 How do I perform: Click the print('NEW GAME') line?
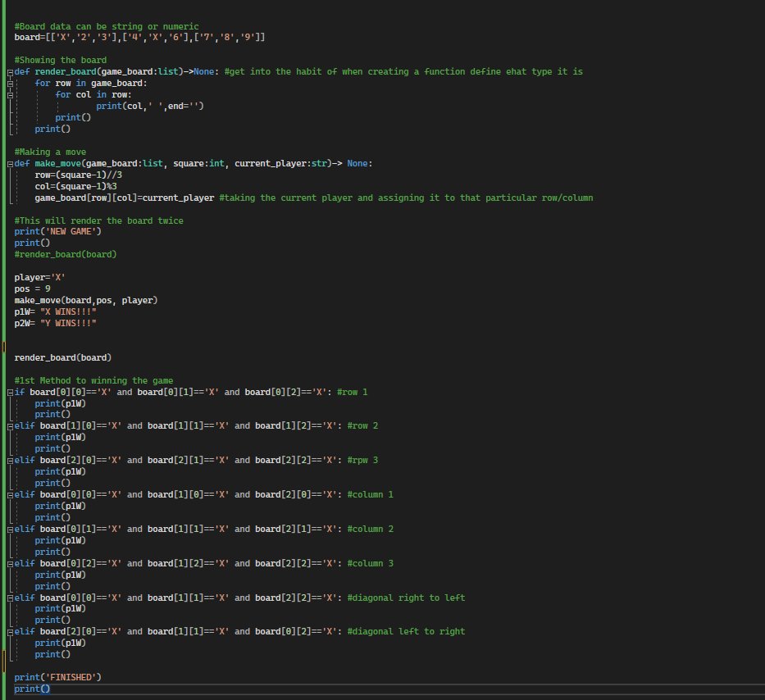tap(57, 231)
